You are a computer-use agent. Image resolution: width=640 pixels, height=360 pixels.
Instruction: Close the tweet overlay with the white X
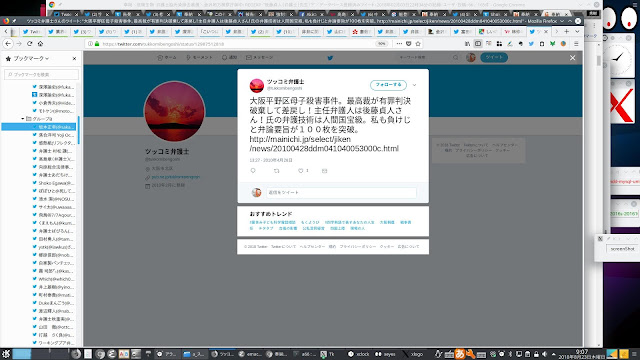(573, 58)
